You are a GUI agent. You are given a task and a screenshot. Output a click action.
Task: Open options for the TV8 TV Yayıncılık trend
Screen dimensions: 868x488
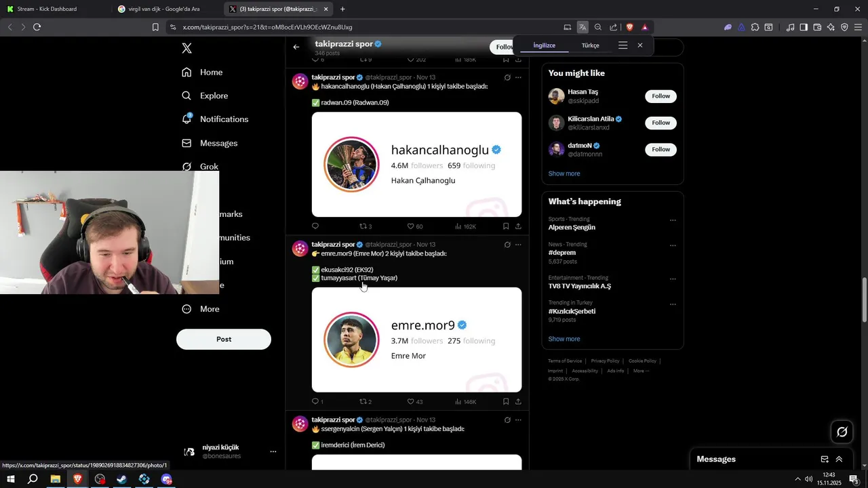click(673, 279)
